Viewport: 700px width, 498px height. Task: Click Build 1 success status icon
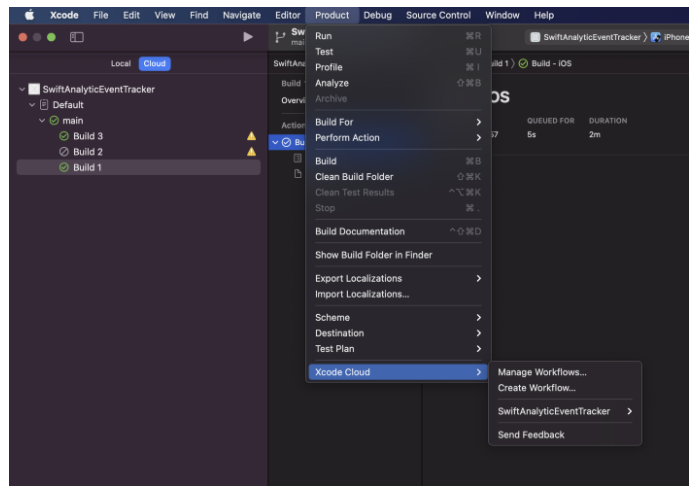64,167
